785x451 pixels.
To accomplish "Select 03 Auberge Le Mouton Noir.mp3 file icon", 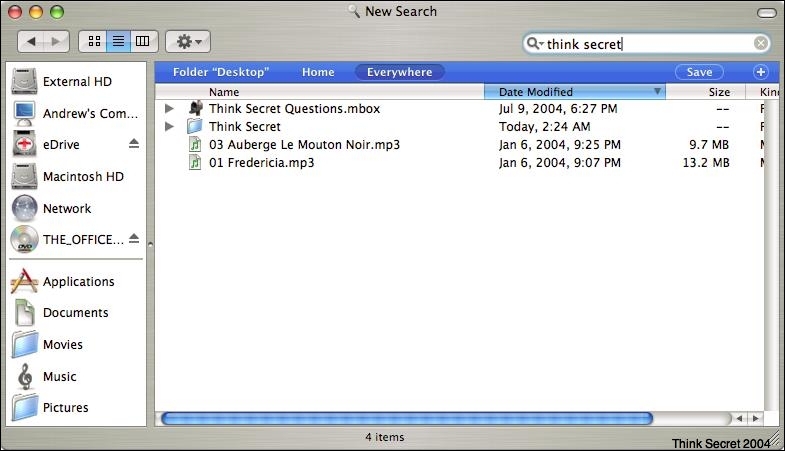I will (x=195, y=145).
